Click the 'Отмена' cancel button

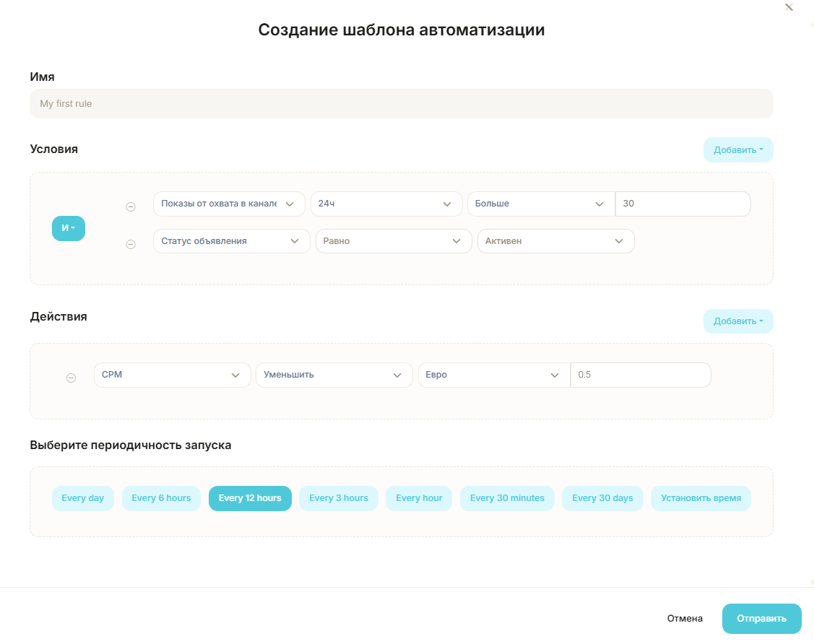(x=685, y=619)
